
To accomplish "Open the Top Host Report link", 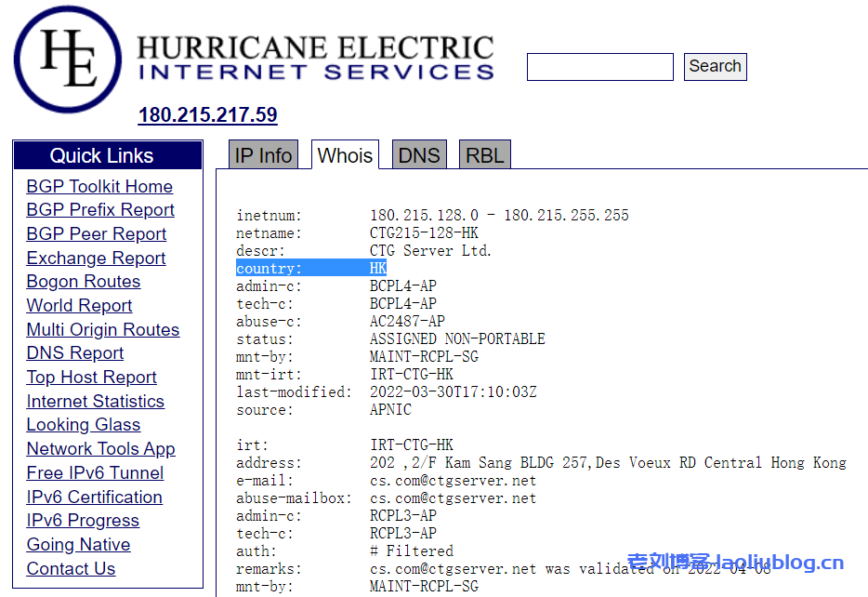I will (91, 378).
